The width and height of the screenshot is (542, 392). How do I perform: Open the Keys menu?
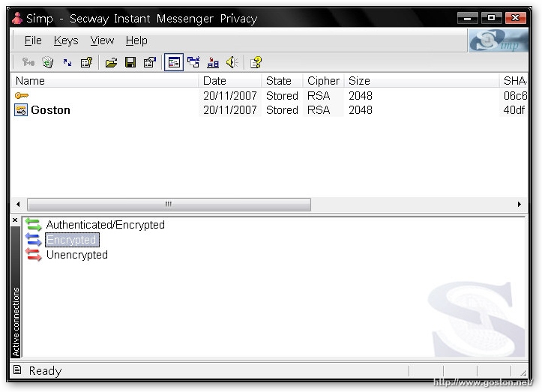66,40
